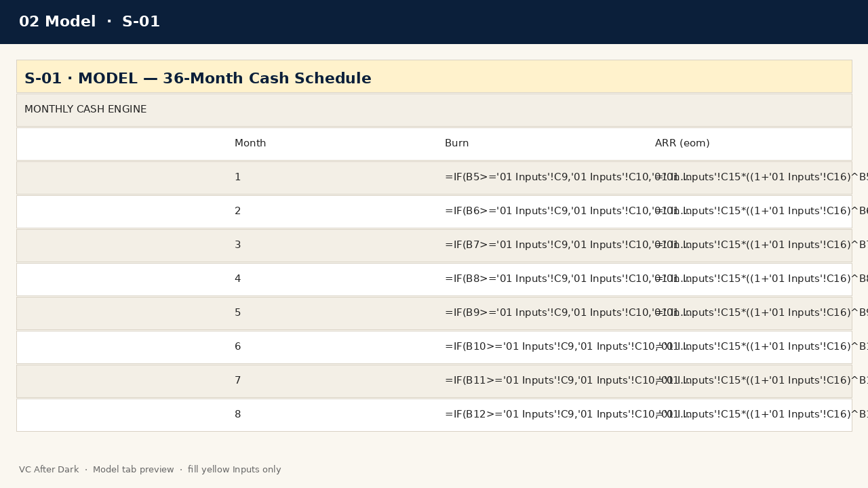Select the Month 6 cell
This screenshot has width=868, height=488.
pos(332,347)
